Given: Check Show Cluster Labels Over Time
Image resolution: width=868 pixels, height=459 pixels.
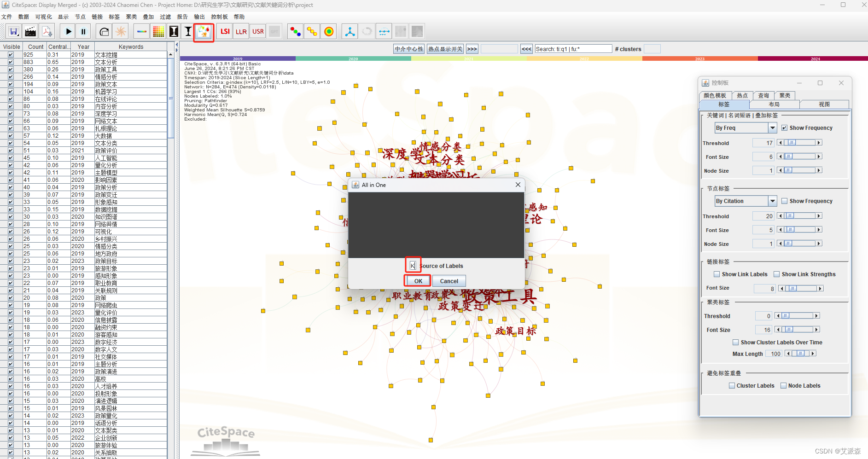Looking at the screenshot, I should coord(735,343).
